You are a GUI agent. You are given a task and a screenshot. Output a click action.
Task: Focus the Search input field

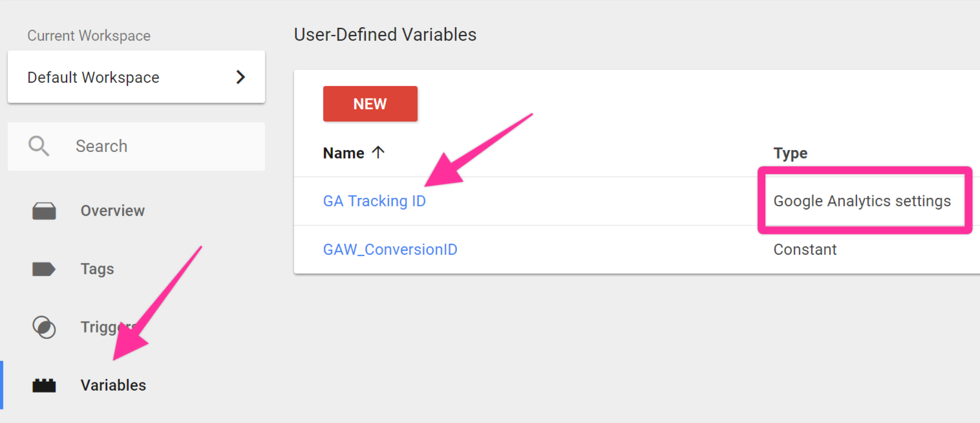coord(162,146)
